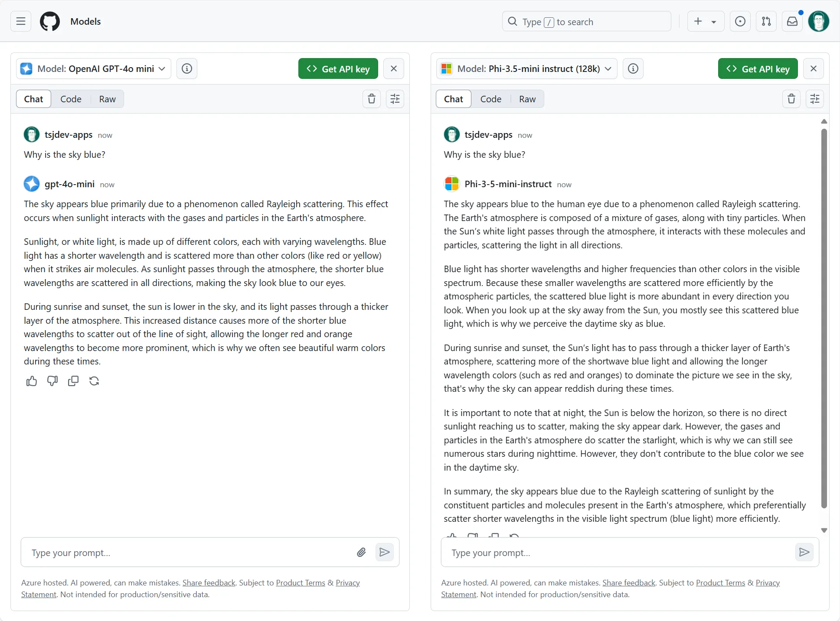Viewport: 840px width, 621px height.
Task: Open the issues icon in header
Action: [x=740, y=21]
